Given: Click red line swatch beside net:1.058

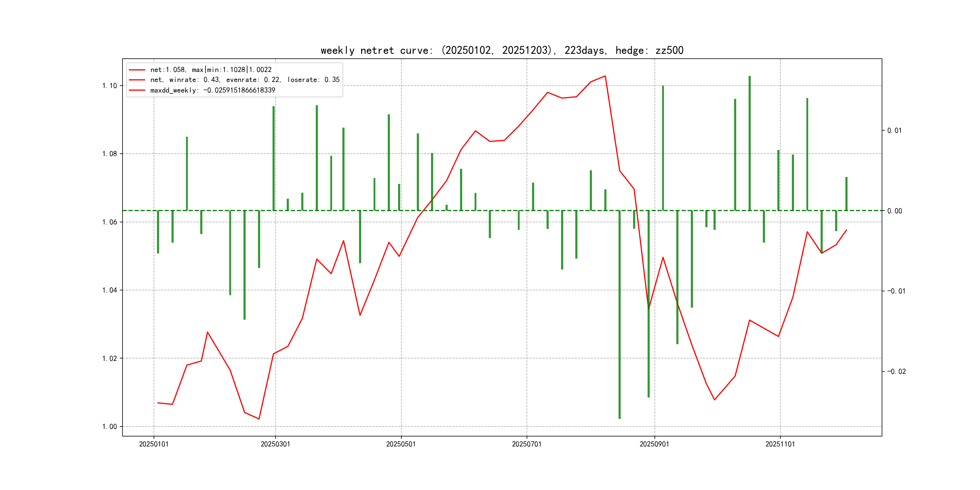Looking at the screenshot, I should coord(137,70).
